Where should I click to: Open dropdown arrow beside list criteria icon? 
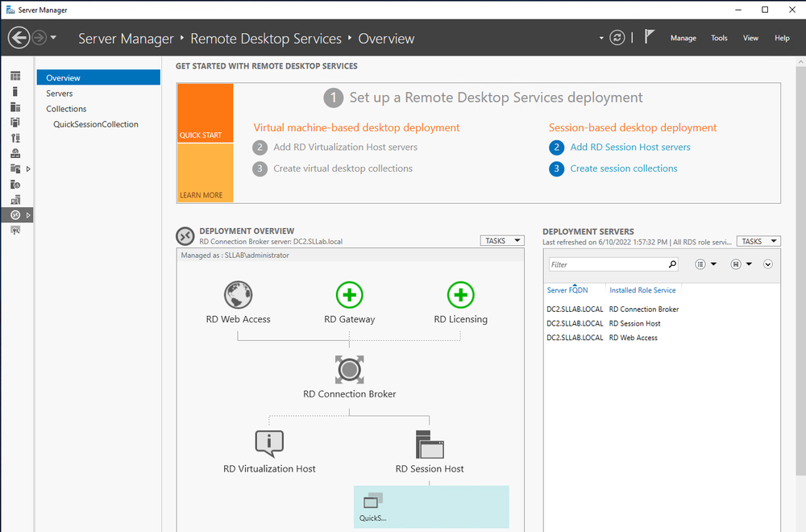[x=713, y=264]
